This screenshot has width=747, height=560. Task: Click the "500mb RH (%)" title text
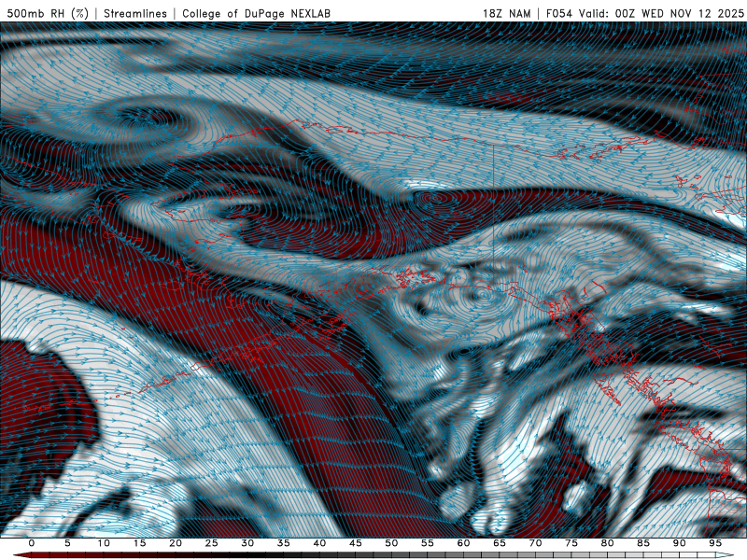(48, 13)
